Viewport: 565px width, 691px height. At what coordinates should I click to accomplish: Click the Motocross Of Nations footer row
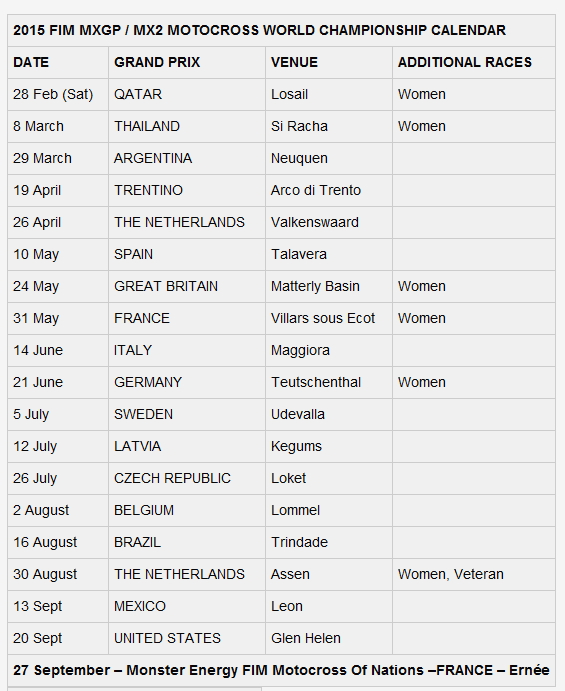[281, 670]
